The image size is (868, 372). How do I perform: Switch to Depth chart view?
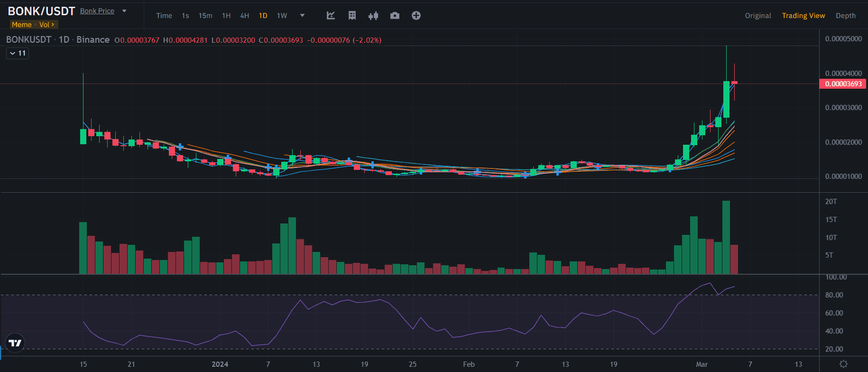(846, 16)
